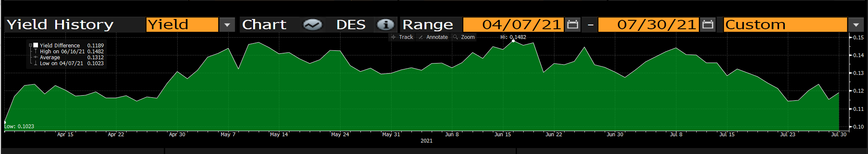This screenshot has width=868, height=154.
Task: Open the Yield type dropdown arrow
Action: click(x=227, y=25)
